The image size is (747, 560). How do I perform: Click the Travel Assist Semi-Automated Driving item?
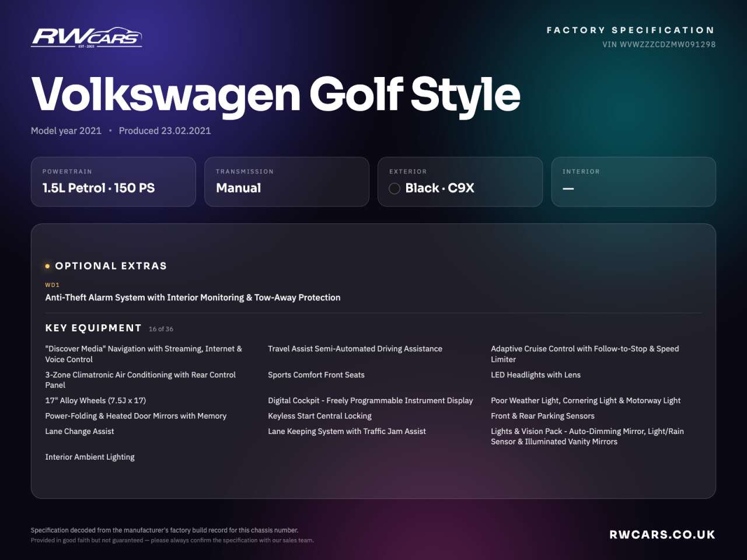[355, 349]
